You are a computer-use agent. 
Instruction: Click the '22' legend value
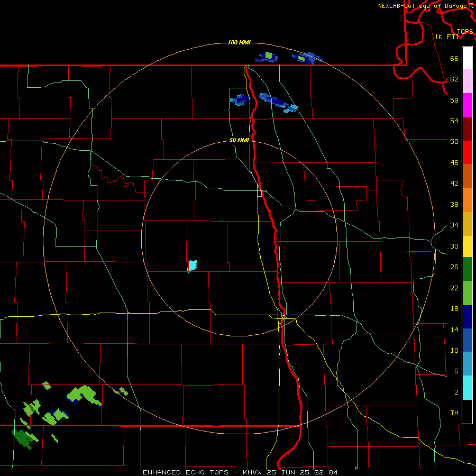pos(454,288)
